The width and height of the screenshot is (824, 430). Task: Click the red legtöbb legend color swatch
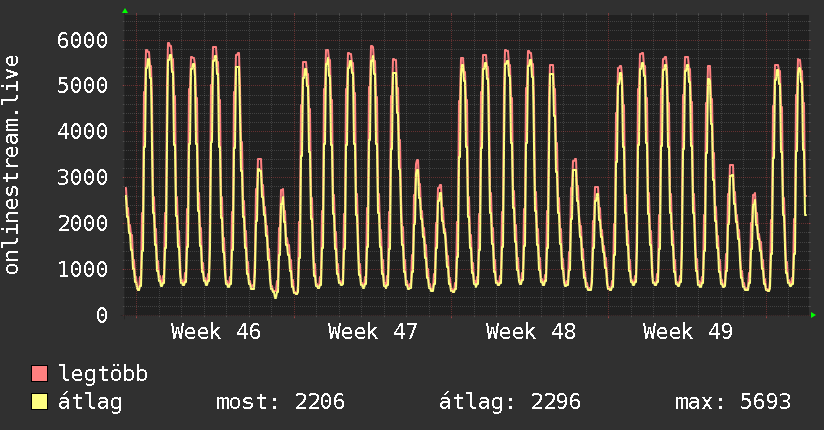pos(40,375)
